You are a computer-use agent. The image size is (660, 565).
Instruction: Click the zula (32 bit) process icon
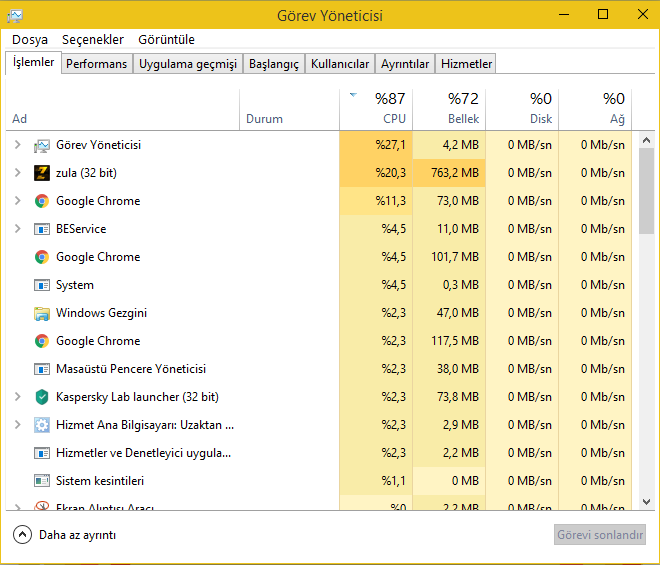(42, 173)
